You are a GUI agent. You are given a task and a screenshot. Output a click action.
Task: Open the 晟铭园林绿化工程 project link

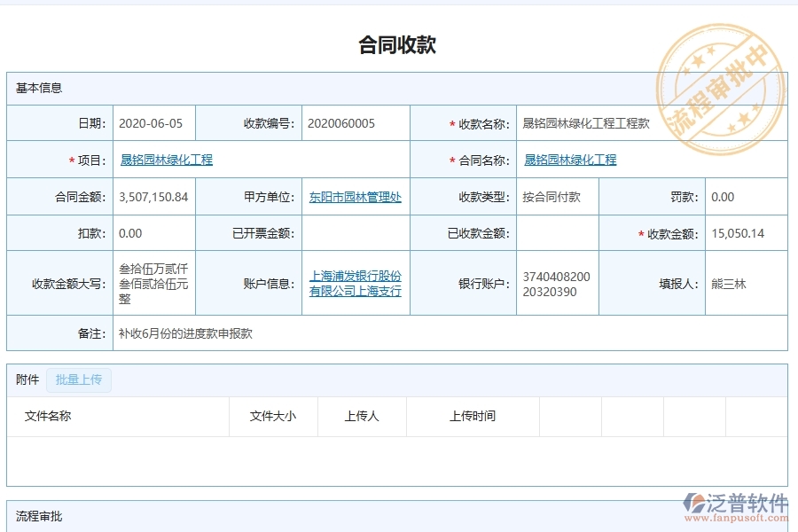click(165, 160)
